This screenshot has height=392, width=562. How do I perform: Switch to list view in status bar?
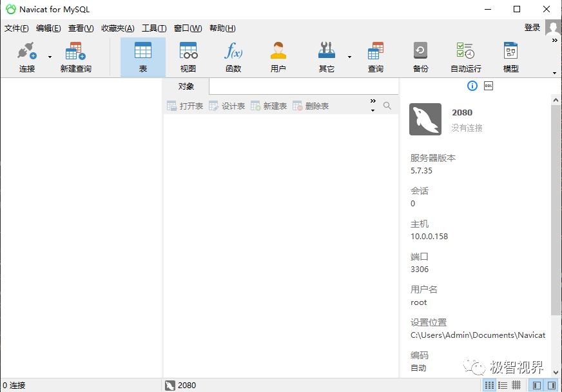pyautogui.click(x=503, y=385)
